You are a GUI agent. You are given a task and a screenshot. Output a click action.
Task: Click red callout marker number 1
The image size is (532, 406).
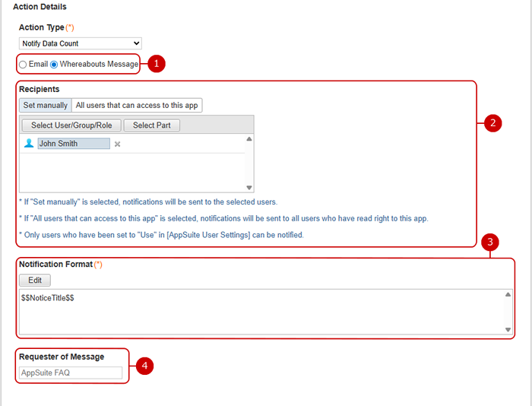(x=155, y=65)
